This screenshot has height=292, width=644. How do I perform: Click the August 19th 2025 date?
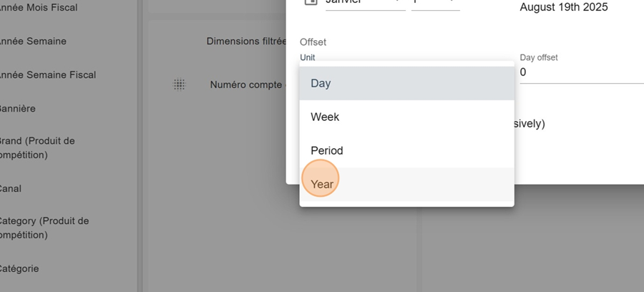pos(564,7)
